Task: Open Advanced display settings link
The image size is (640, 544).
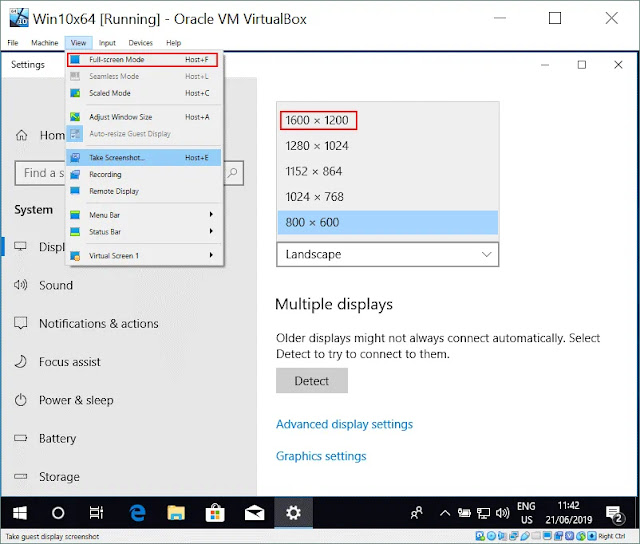Action: click(x=344, y=424)
